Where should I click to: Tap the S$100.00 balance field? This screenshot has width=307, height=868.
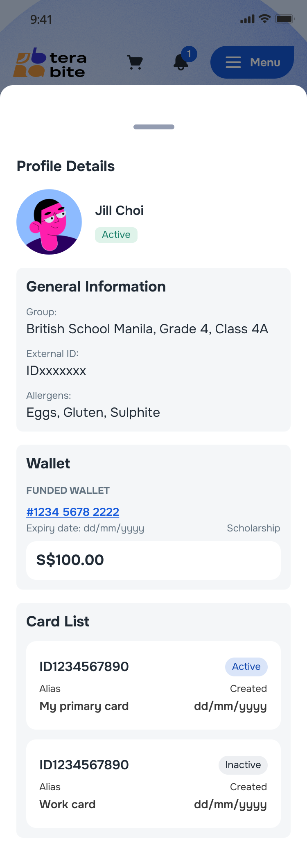(153, 560)
